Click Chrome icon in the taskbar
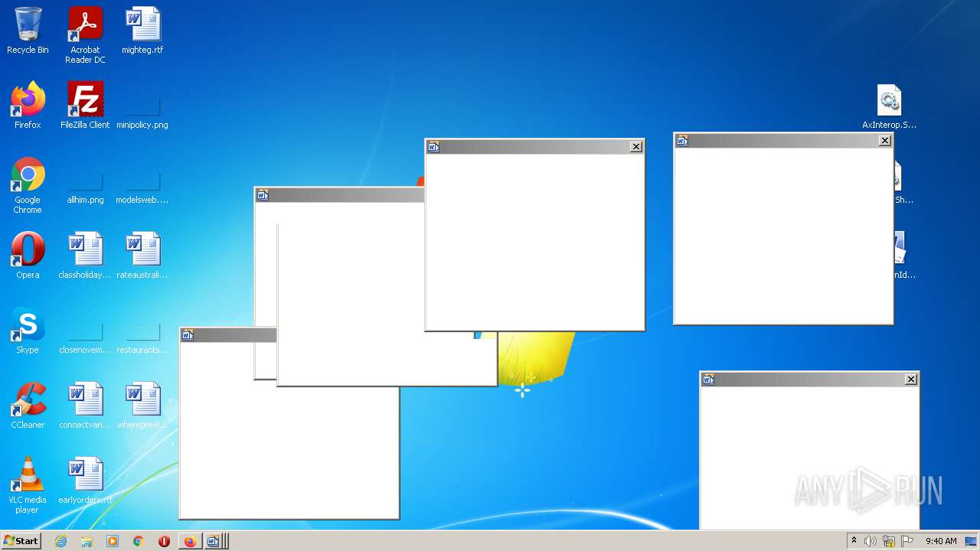Screen dimensions: 980x551 pos(138,541)
